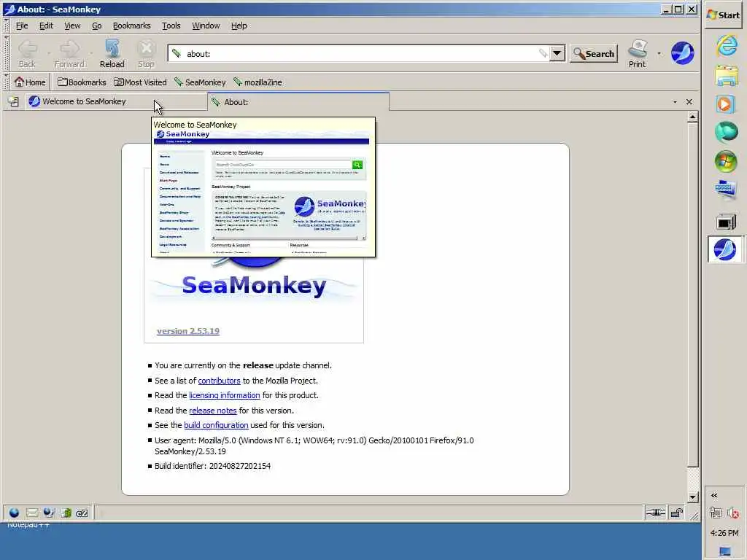Click the Stop loading button
This screenshot has height=560, width=747.
146,54
